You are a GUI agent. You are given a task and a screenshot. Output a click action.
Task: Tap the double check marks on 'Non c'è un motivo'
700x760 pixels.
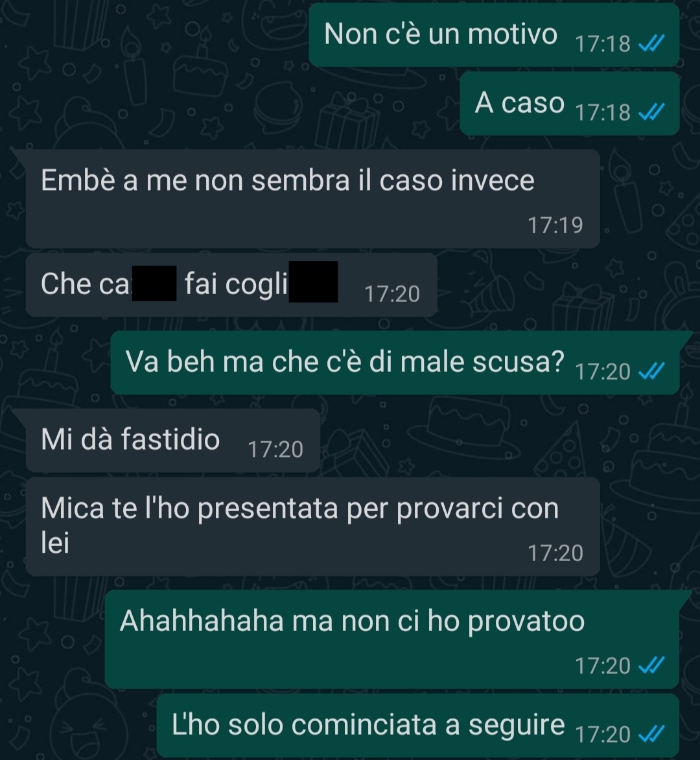click(x=651, y=44)
